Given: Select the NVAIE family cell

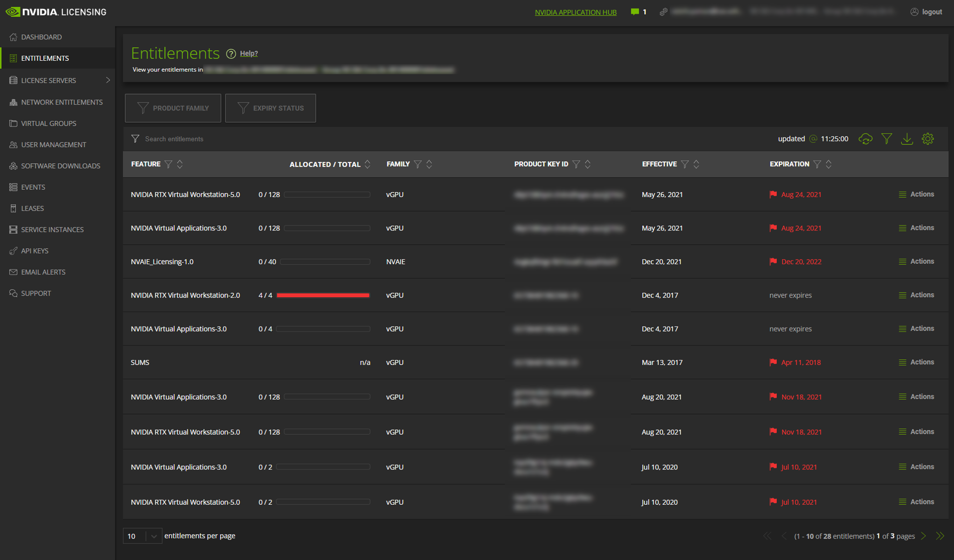Looking at the screenshot, I should [x=395, y=262].
